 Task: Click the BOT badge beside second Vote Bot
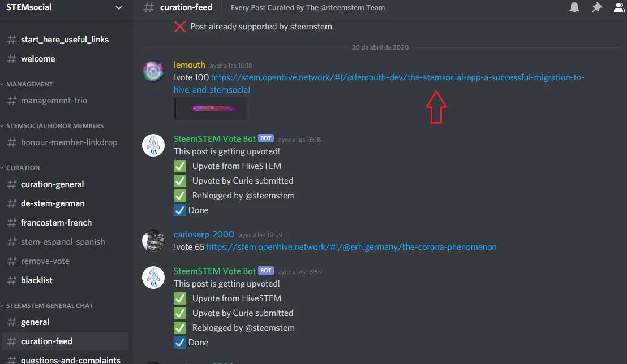pos(266,271)
